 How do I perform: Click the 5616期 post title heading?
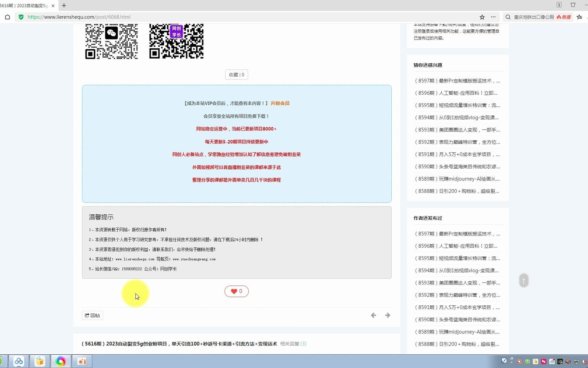(x=179, y=344)
